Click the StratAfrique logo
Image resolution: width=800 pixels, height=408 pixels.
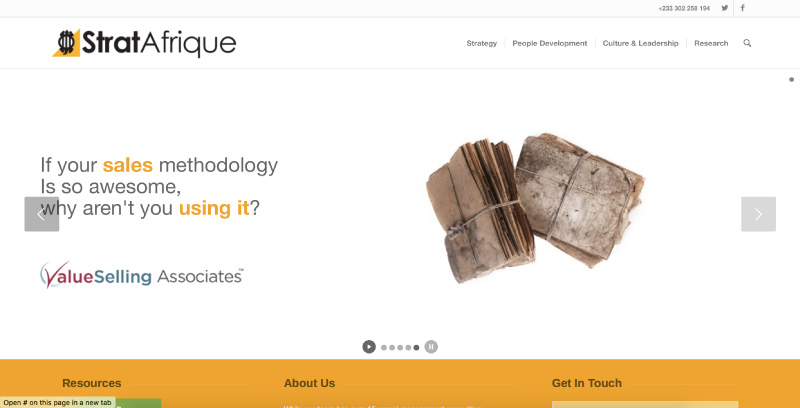(x=144, y=43)
